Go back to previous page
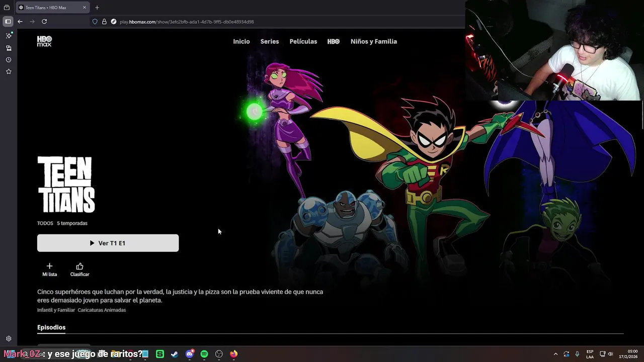Image resolution: width=644 pixels, height=362 pixels. (20, 22)
